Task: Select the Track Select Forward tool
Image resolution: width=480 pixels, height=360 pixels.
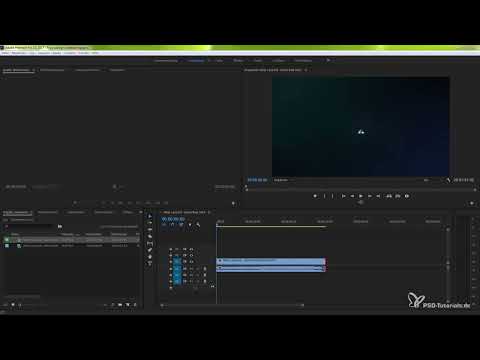Action: (x=150, y=223)
